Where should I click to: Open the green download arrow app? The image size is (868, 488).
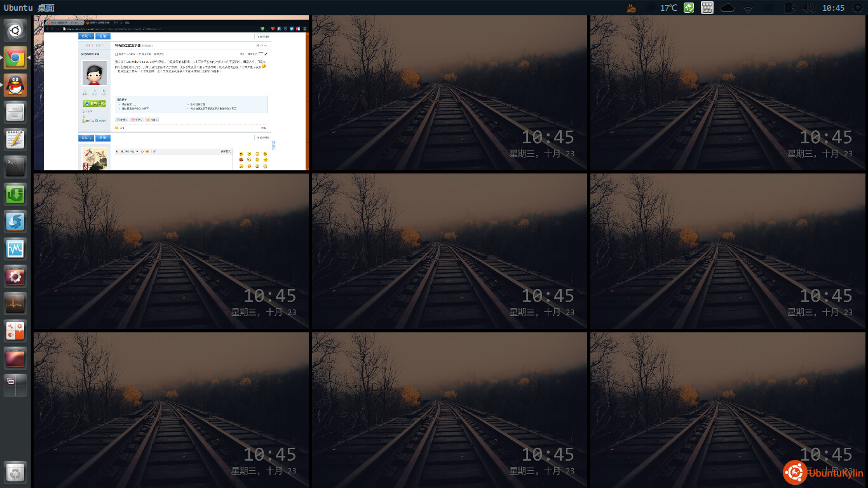coord(15,194)
